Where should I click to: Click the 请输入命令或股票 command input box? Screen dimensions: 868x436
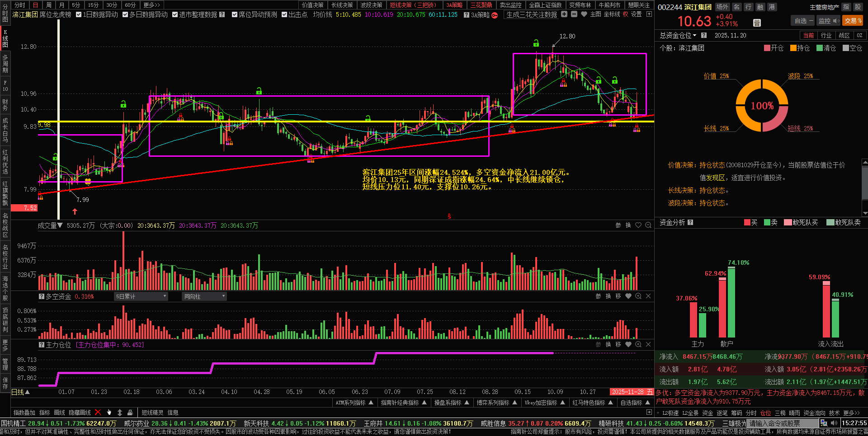pos(782,423)
